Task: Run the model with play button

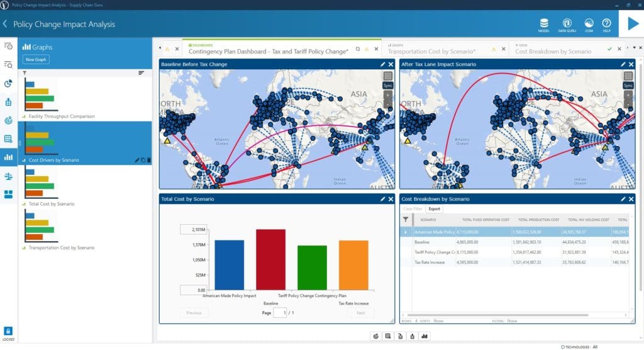Action: [633, 24]
